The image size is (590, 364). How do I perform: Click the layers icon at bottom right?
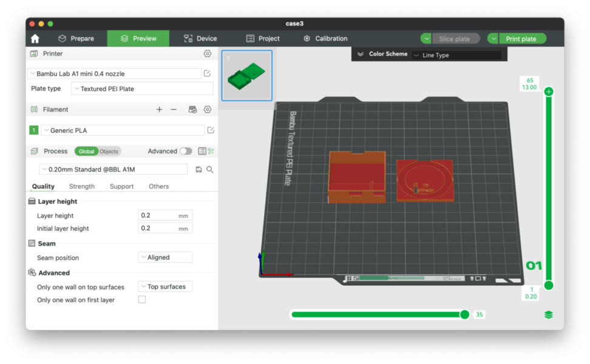[549, 314]
